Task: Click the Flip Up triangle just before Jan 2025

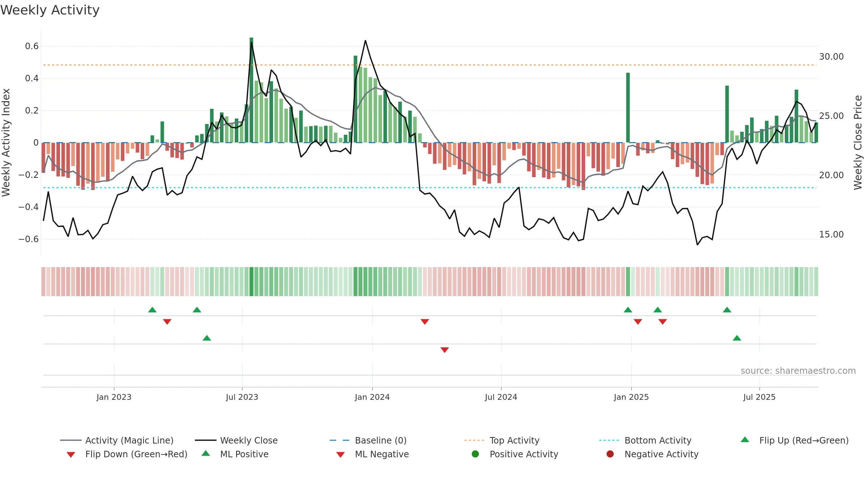Action: click(x=628, y=310)
